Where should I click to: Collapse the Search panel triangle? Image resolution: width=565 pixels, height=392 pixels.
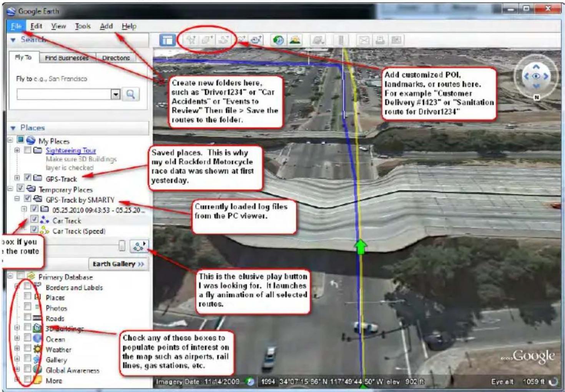pyautogui.click(x=13, y=40)
